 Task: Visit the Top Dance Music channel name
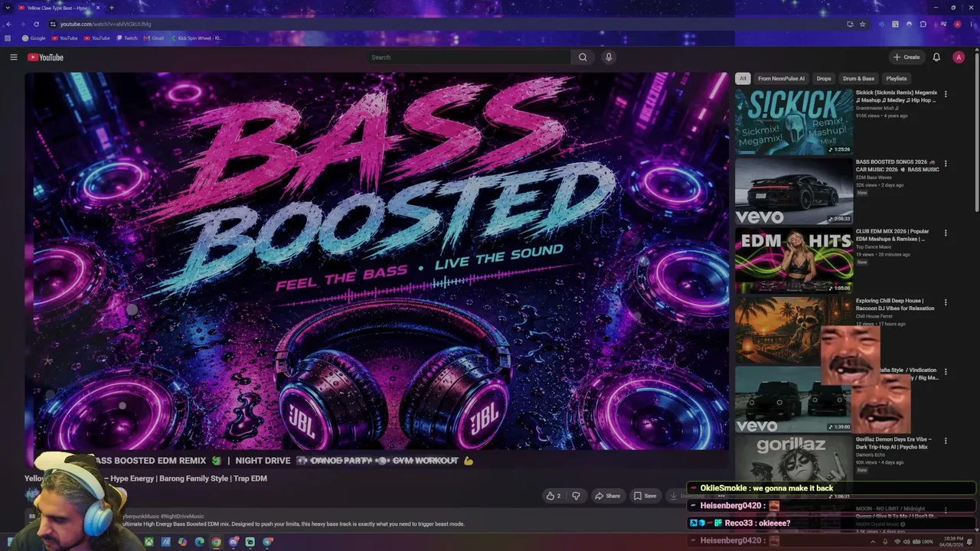(x=874, y=246)
